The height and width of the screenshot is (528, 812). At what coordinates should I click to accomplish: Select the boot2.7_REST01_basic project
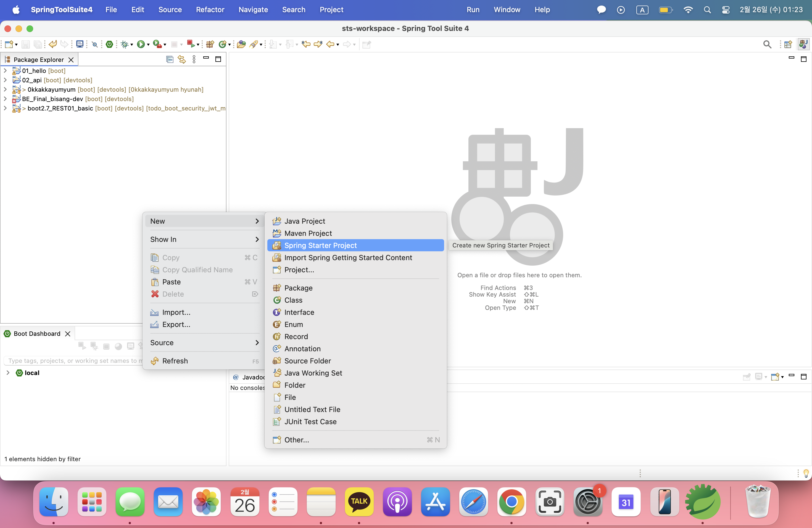tap(113, 108)
